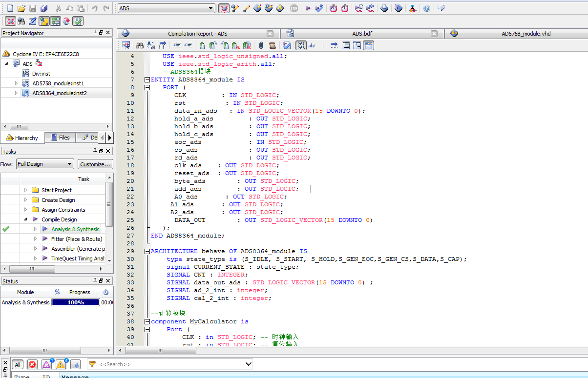Click the Stop Processing icon
The image size is (588, 378).
coord(294,8)
